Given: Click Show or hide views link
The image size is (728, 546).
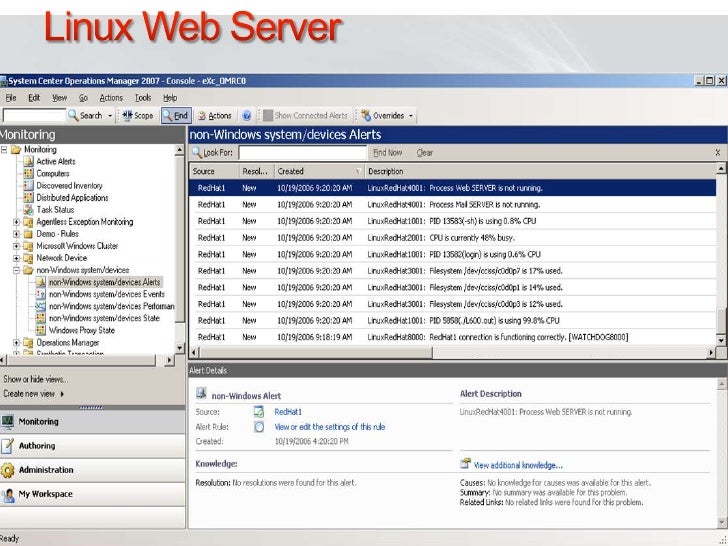Looking at the screenshot, I should point(35,379).
